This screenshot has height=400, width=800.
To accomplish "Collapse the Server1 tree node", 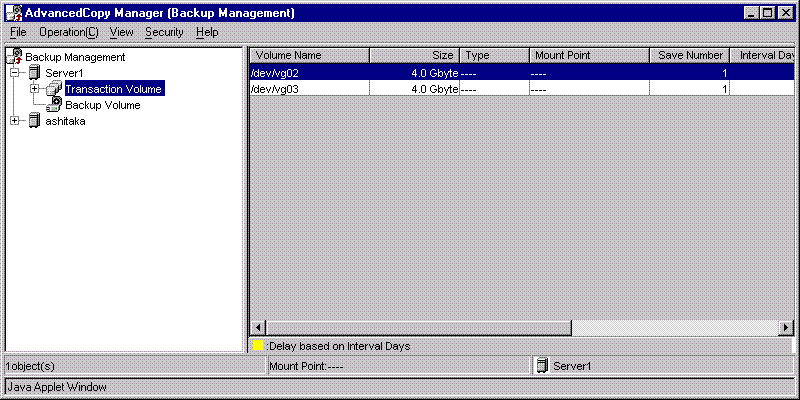I will click(14, 73).
